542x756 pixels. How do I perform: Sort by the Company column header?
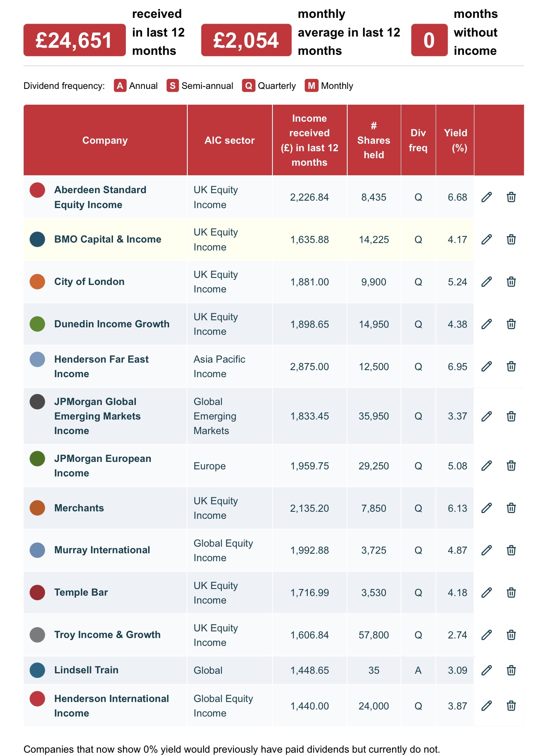point(105,140)
